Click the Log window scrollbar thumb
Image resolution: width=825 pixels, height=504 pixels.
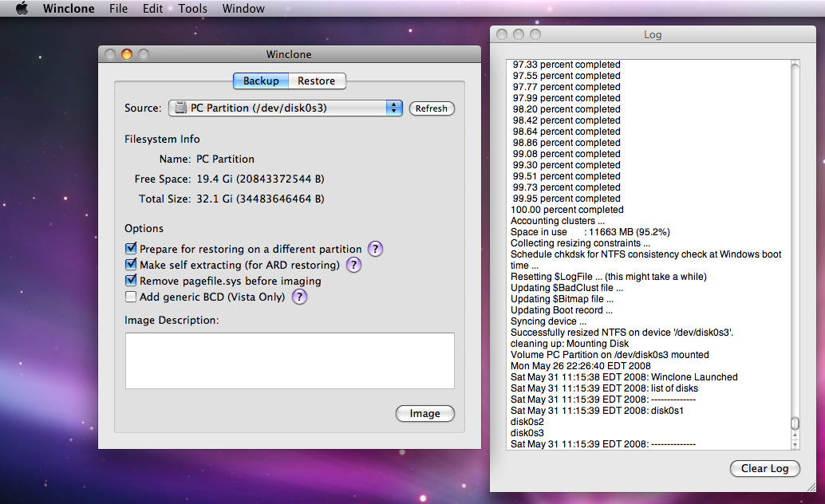[795, 423]
